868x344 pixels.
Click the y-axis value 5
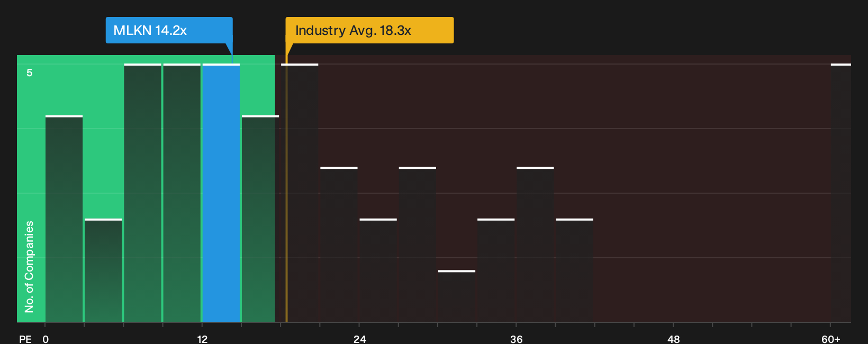point(30,73)
